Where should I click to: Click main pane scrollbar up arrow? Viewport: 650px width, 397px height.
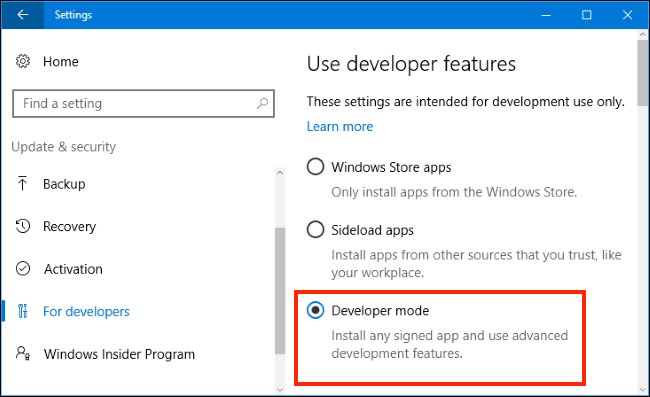coord(643,35)
